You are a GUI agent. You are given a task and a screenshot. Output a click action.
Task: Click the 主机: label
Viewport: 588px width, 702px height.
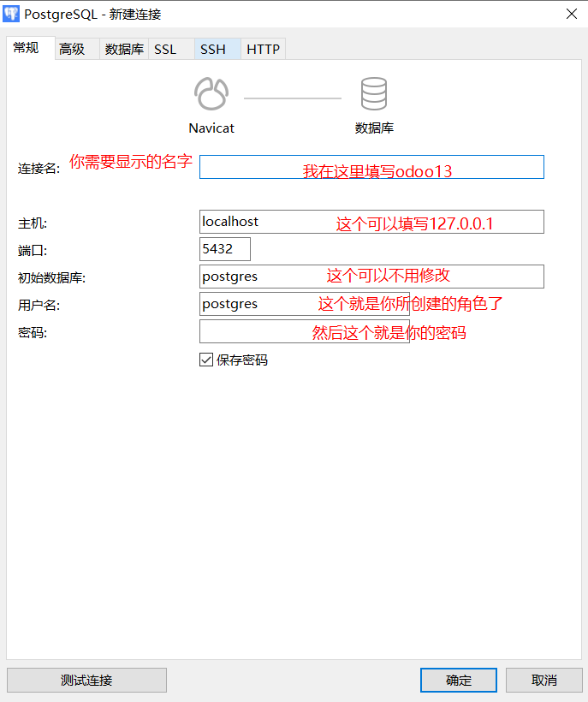point(33,223)
